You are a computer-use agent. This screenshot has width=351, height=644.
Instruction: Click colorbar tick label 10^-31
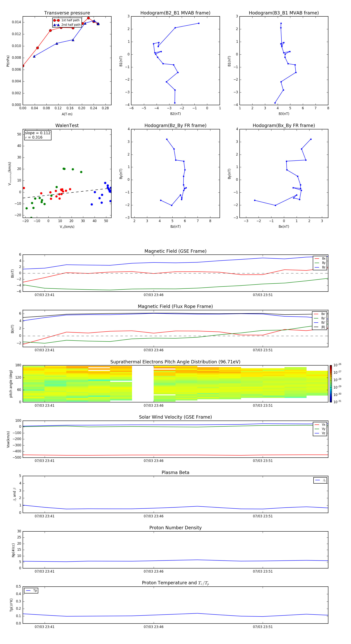[337, 402]
